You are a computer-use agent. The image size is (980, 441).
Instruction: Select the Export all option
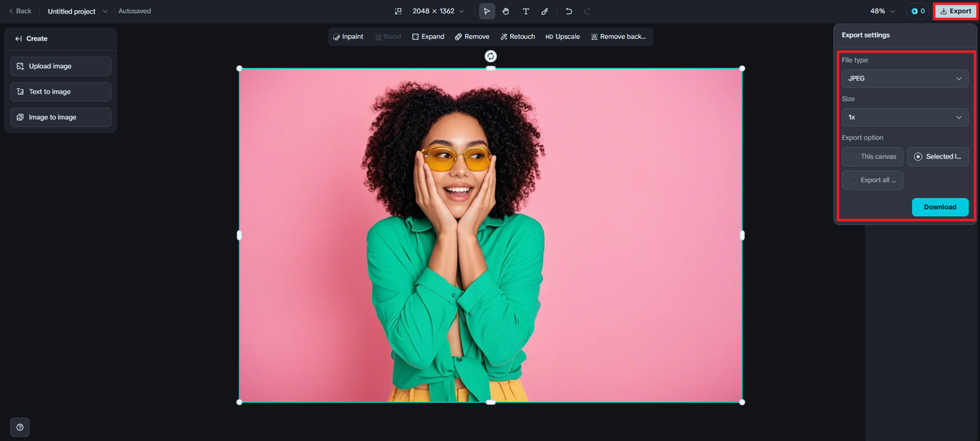[872, 180]
